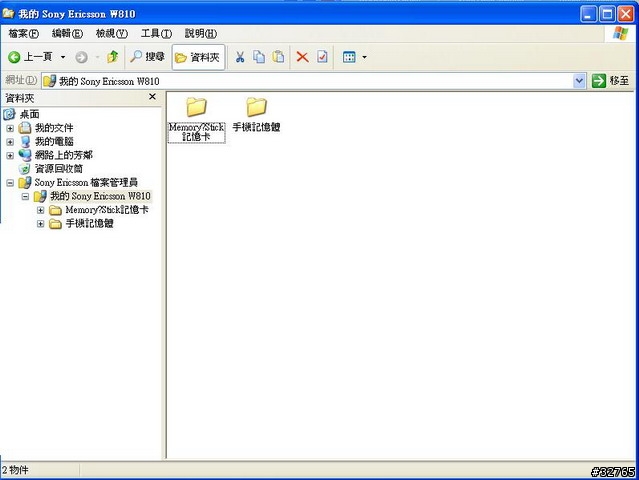Click the Cut scissors icon
The image size is (639, 480).
[x=240, y=57]
